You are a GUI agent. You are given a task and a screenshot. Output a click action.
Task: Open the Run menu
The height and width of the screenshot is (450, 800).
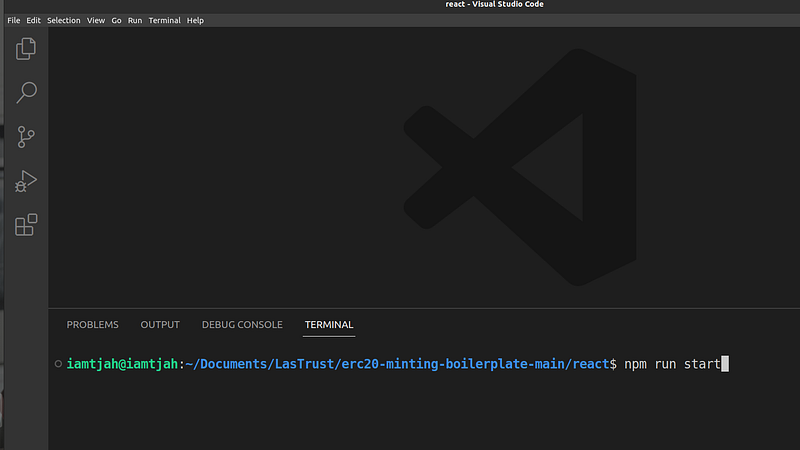click(x=135, y=20)
